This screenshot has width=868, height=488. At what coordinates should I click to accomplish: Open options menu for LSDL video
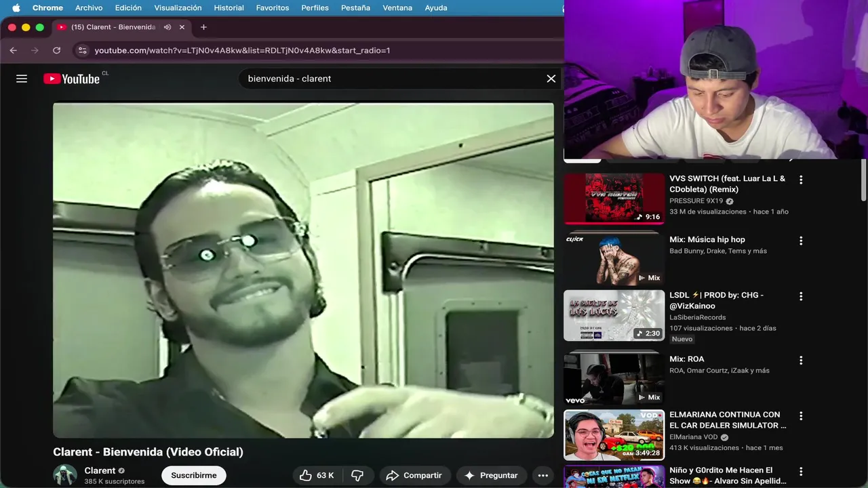(x=801, y=296)
